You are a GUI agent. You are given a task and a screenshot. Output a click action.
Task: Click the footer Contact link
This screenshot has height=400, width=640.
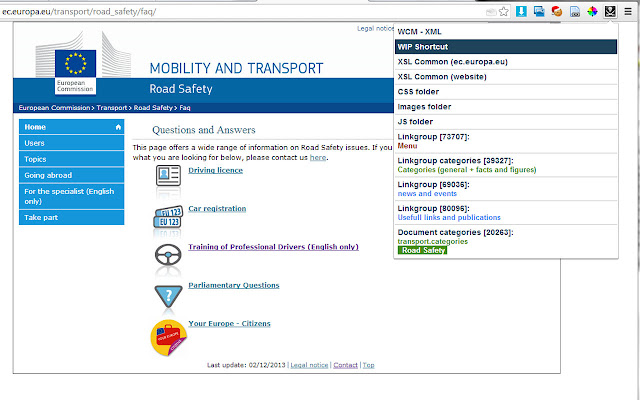pos(345,365)
